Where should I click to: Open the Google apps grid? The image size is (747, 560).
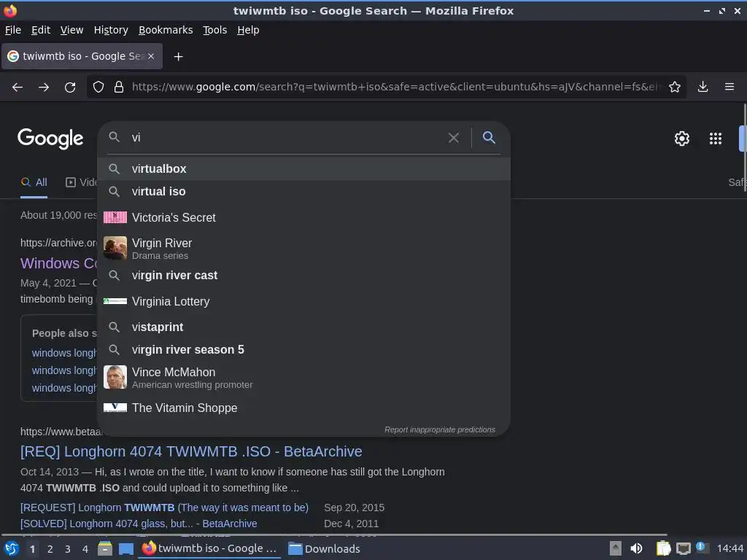coord(716,139)
